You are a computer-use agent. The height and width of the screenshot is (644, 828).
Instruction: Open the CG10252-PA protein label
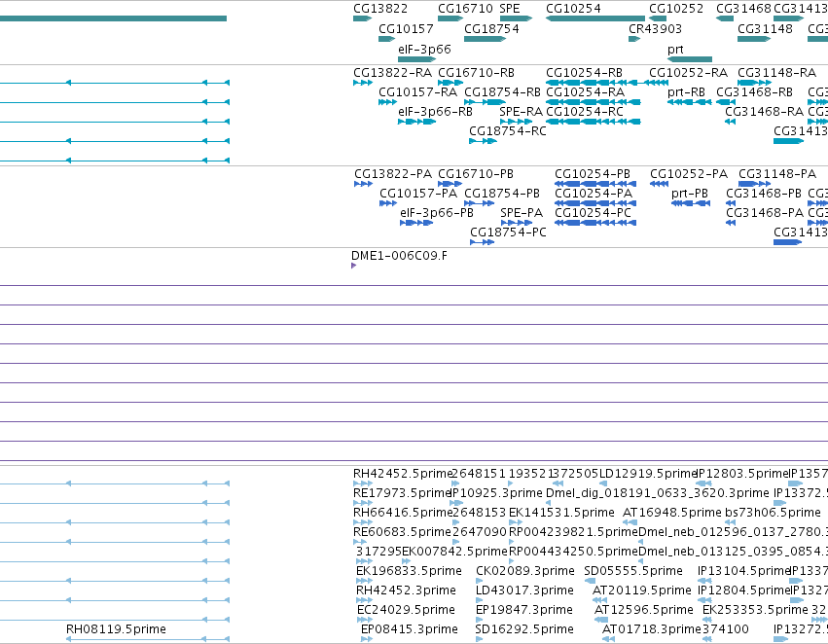click(689, 174)
